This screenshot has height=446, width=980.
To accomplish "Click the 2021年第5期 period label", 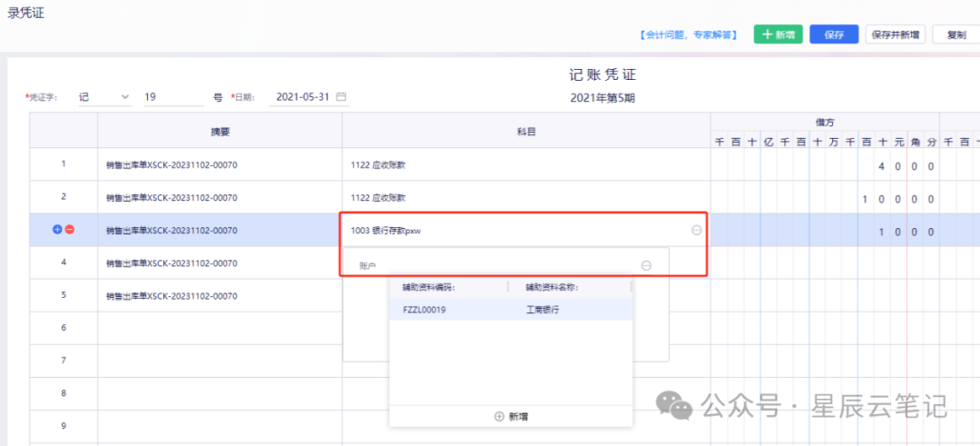I will click(603, 98).
